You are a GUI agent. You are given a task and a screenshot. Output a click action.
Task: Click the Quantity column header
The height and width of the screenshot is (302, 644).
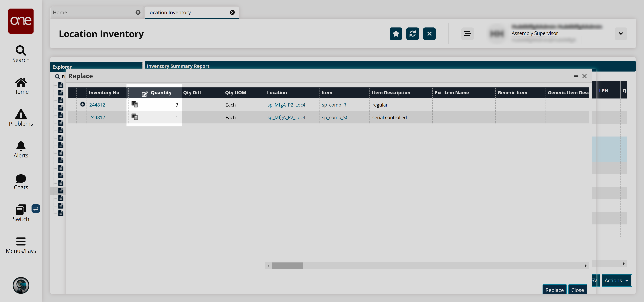click(161, 93)
